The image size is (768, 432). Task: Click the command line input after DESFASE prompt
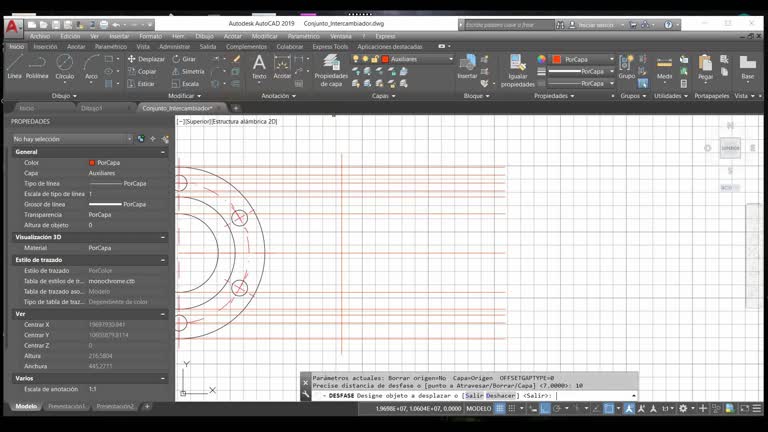(x=593, y=396)
